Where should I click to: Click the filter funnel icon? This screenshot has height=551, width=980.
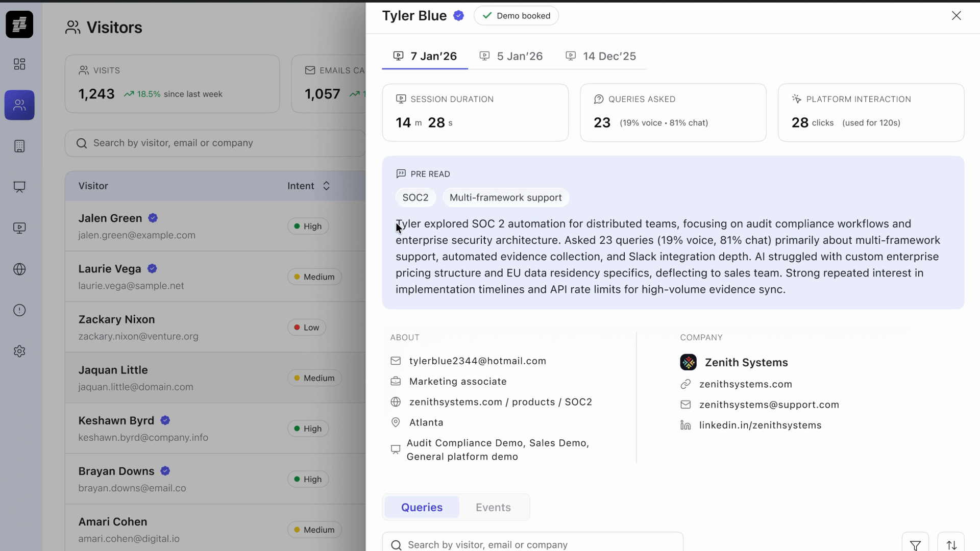pyautogui.click(x=915, y=545)
